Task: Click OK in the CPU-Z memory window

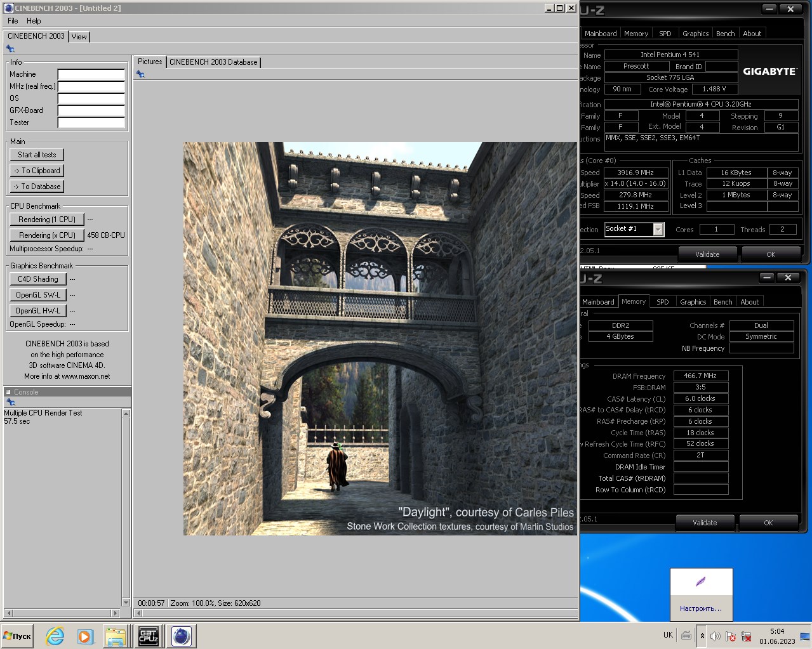Action: coord(768,523)
